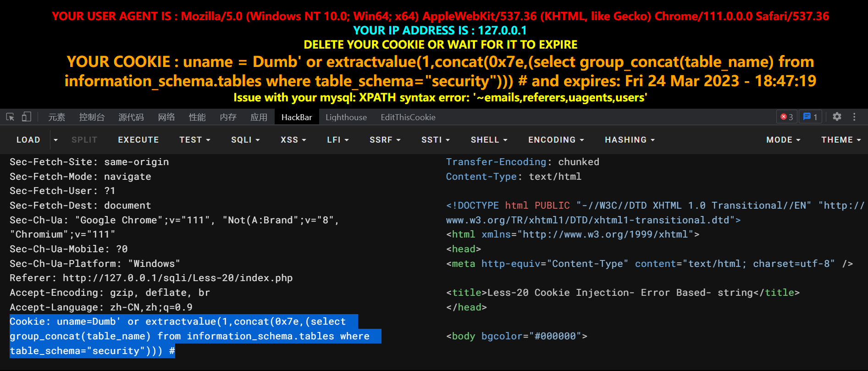This screenshot has height=371, width=868.
Task: Click the Referer header line
Action: pyautogui.click(x=151, y=278)
